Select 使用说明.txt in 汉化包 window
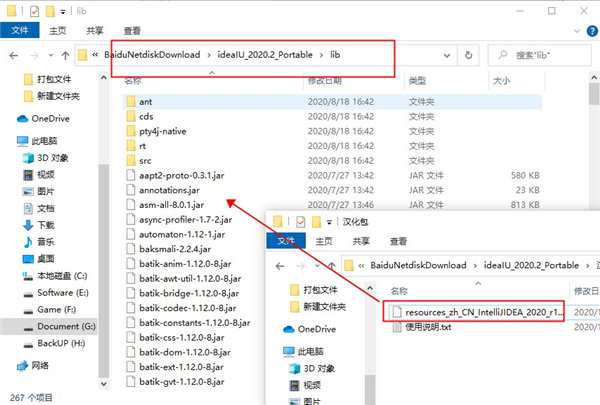The height and width of the screenshot is (405, 600). coord(428,327)
